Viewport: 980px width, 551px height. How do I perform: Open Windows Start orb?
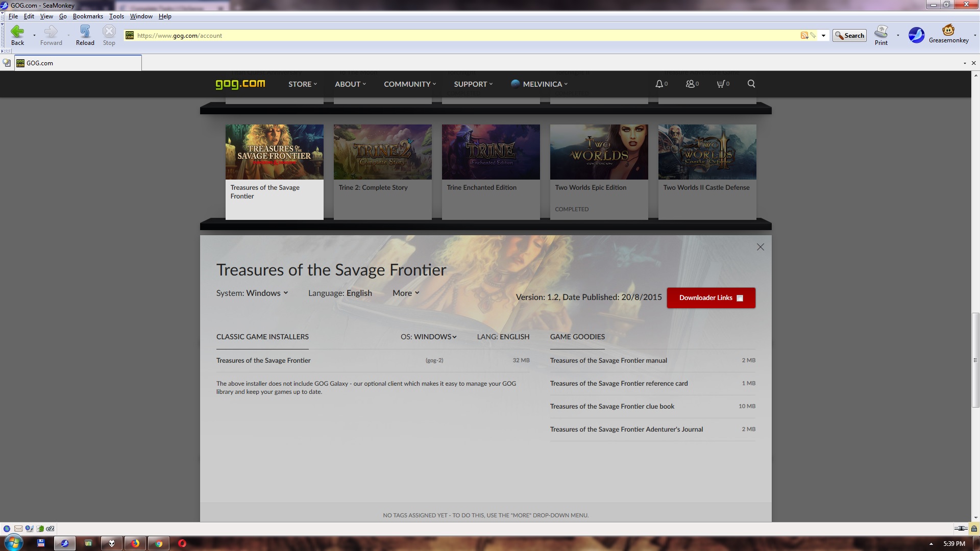point(13,543)
